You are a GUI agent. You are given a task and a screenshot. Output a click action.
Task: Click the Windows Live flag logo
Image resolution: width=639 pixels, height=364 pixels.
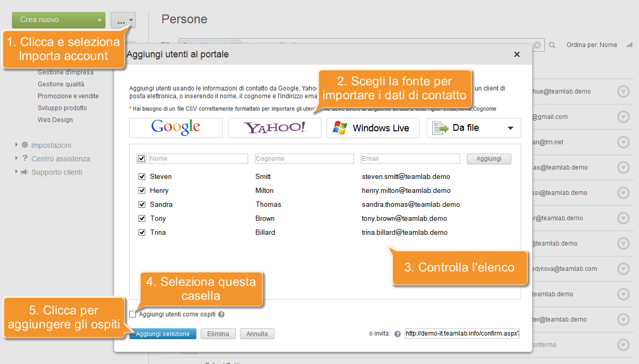tap(340, 128)
